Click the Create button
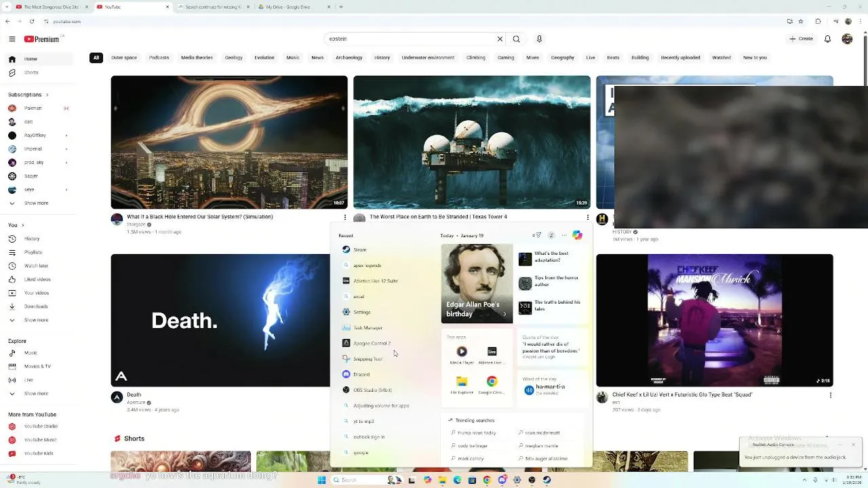Viewport: 868px width, 488px height. pyautogui.click(x=802, y=39)
